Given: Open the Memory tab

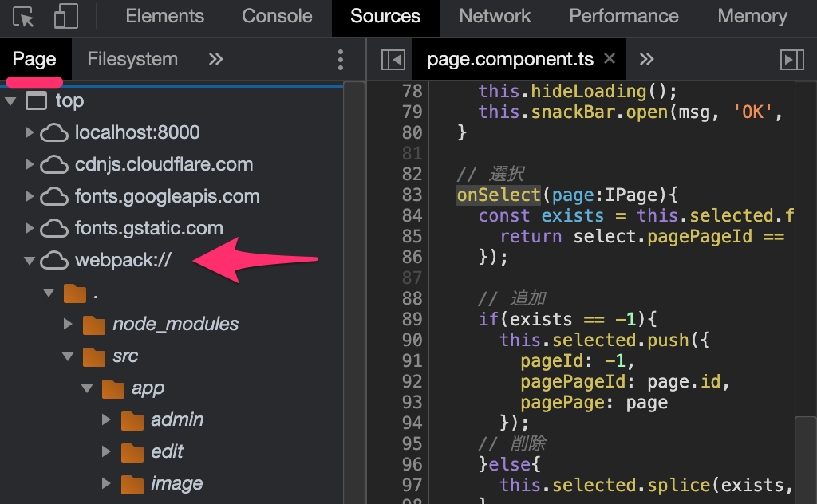Looking at the screenshot, I should pyautogui.click(x=752, y=16).
